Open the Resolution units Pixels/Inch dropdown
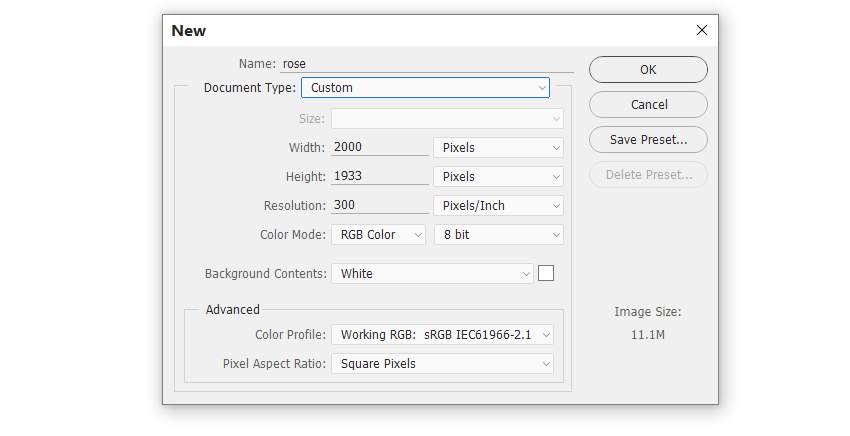850x436 pixels. (499, 206)
